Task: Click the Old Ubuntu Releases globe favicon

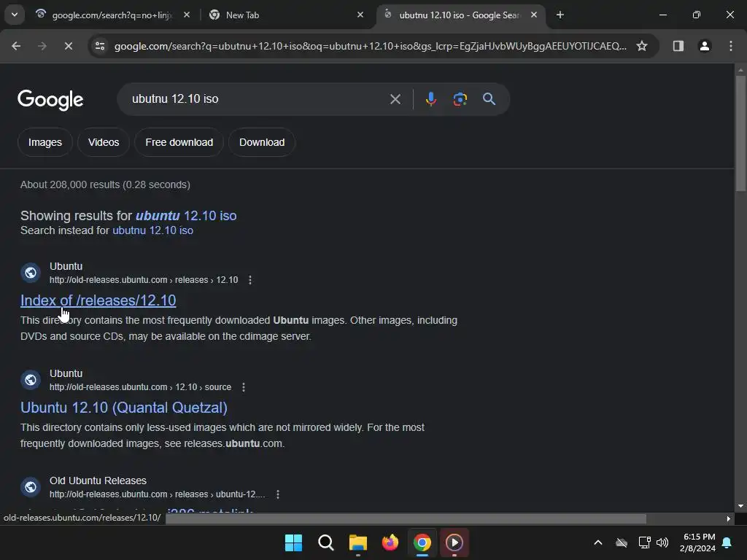Action: [31, 487]
